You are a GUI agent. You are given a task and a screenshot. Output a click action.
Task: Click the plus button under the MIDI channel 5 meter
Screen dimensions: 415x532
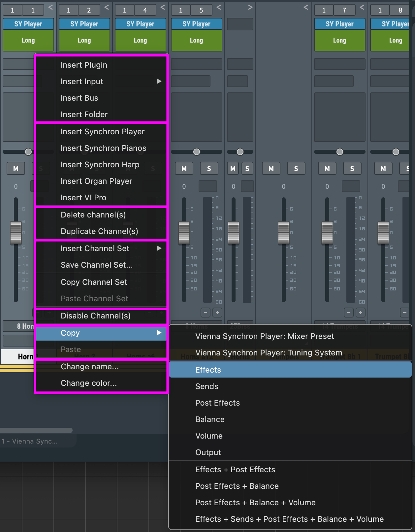(217, 312)
